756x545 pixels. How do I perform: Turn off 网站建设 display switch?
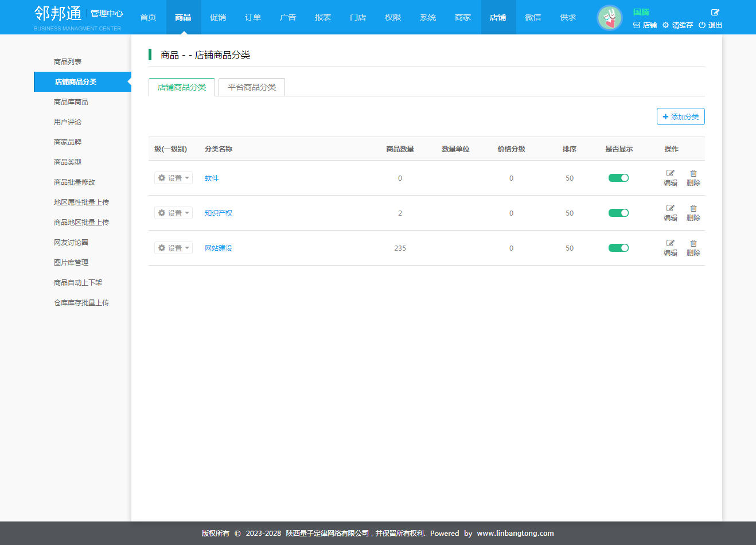point(618,248)
